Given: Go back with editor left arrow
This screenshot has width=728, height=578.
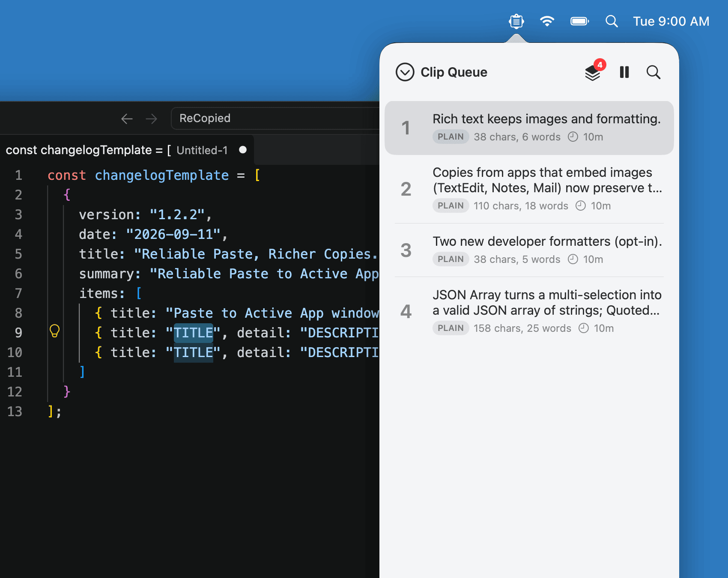Looking at the screenshot, I should pos(127,119).
